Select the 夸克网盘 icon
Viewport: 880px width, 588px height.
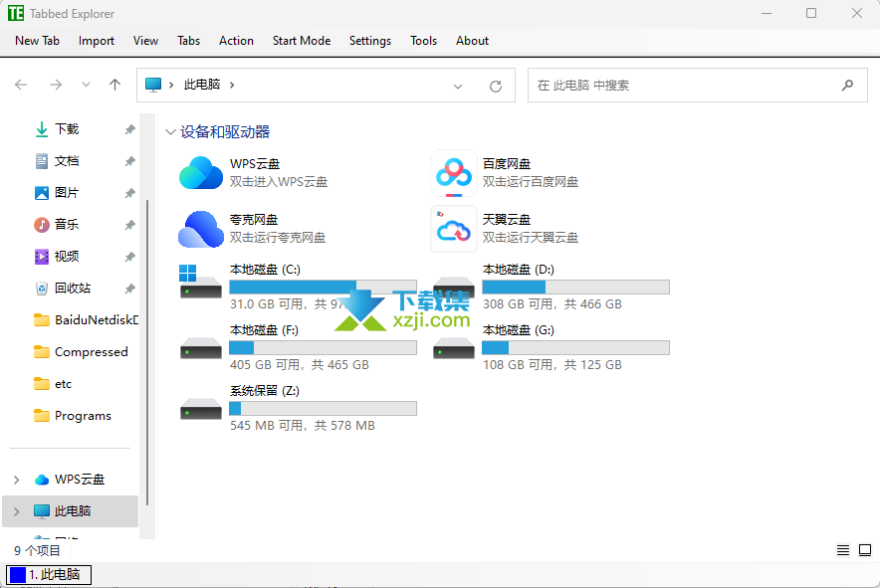pyautogui.click(x=201, y=229)
